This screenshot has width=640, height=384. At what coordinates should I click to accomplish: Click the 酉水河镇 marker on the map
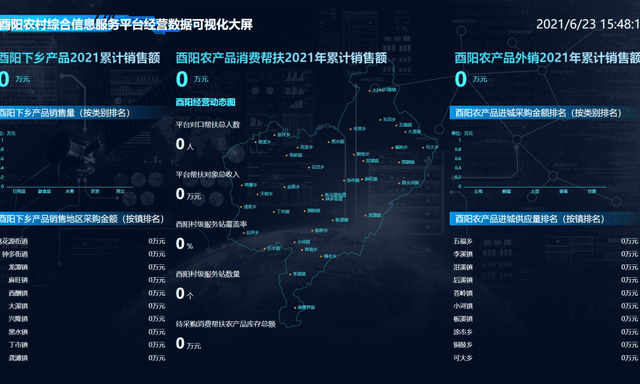pos(409,183)
